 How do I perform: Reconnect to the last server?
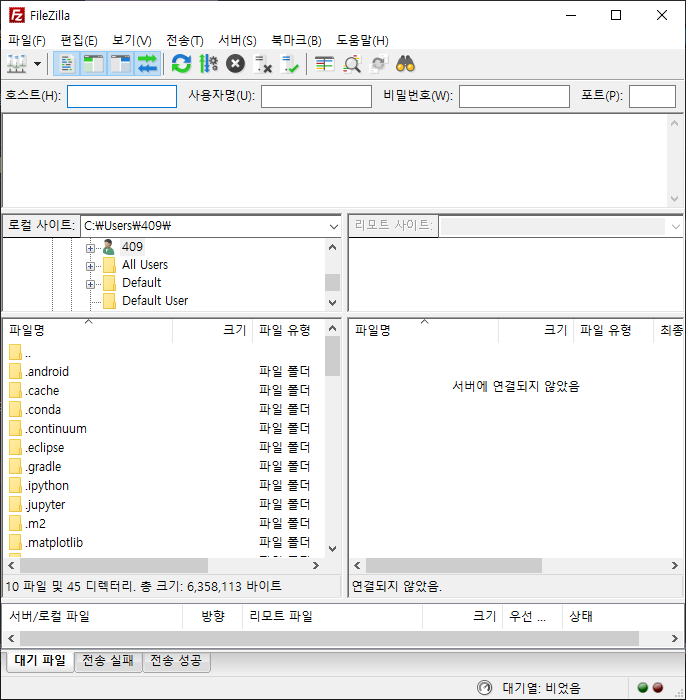289,64
